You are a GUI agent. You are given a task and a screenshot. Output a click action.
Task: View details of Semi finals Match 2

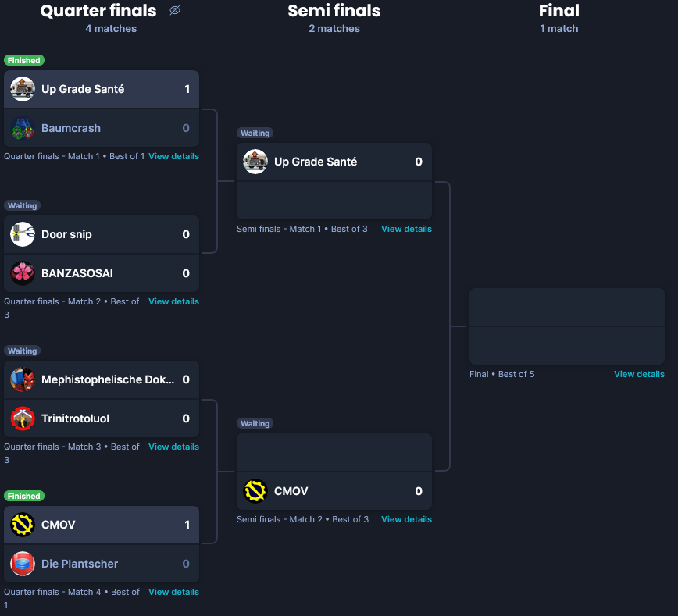pyautogui.click(x=406, y=520)
